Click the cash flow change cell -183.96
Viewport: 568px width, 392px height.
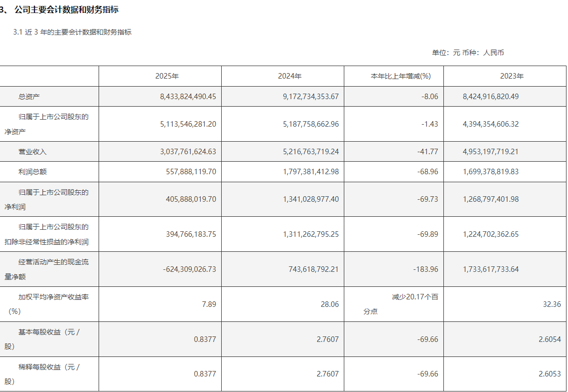point(426,269)
